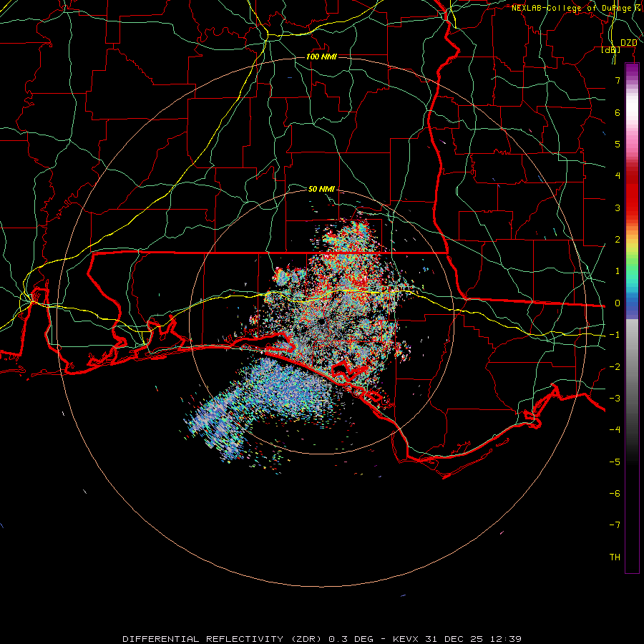Click the -4 value on the color scale

coord(615,430)
